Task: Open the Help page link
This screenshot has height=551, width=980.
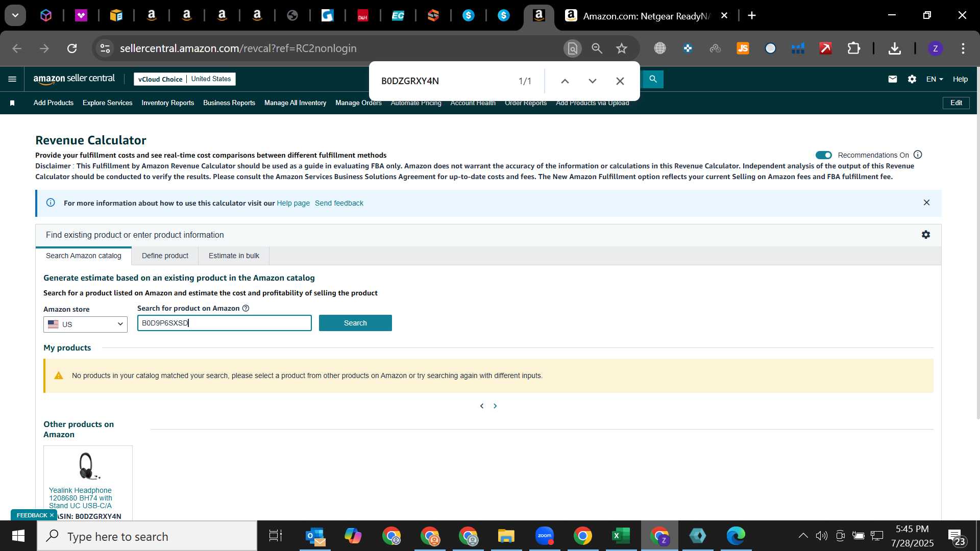Action: [x=293, y=203]
